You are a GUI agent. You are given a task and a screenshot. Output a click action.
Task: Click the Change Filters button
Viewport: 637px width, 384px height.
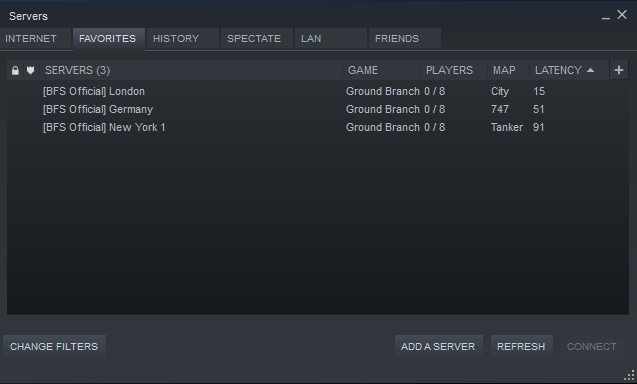pyautogui.click(x=54, y=347)
